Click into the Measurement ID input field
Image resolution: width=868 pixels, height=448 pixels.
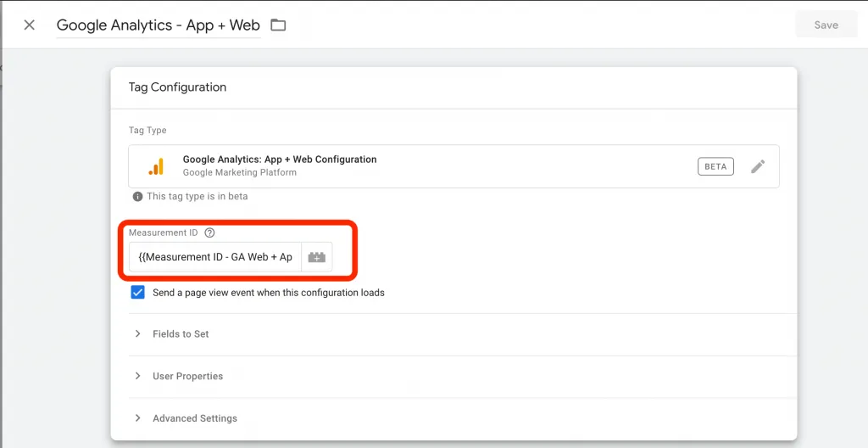pos(215,257)
